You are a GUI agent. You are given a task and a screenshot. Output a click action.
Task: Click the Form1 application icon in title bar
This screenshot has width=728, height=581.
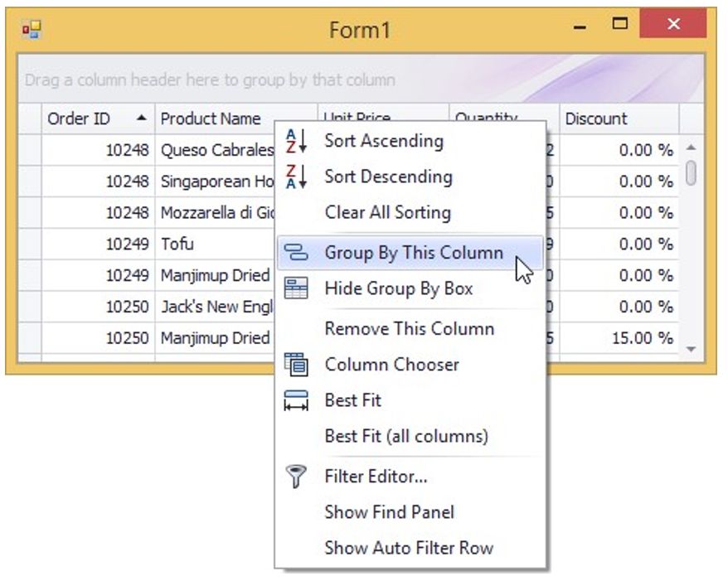pos(32,31)
